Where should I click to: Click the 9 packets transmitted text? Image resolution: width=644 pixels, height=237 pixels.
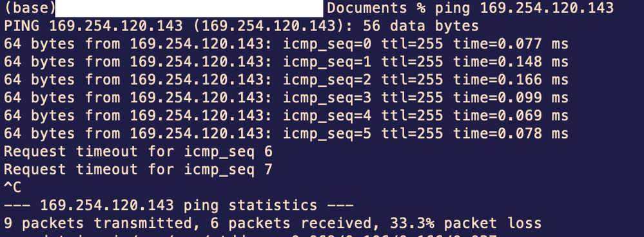pos(99,223)
